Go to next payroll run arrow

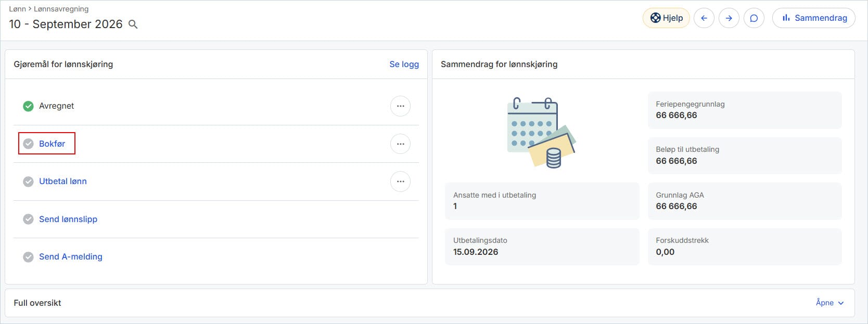pyautogui.click(x=729, y=18)
